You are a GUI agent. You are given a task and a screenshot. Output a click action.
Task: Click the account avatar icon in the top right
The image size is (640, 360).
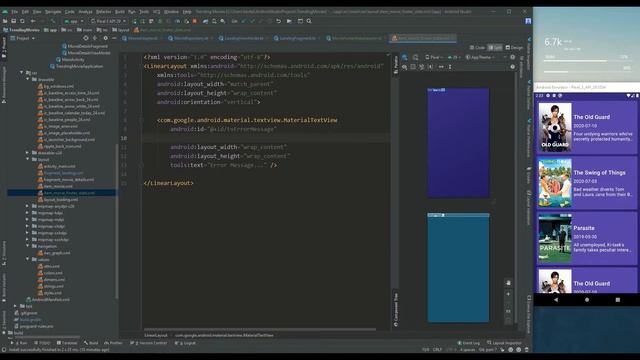click(x=528, y=21)
